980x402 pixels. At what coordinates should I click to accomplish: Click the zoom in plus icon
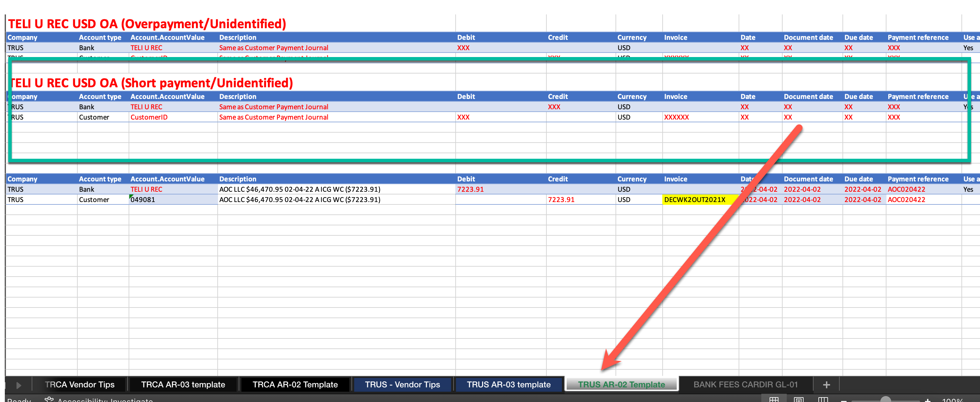927,400
